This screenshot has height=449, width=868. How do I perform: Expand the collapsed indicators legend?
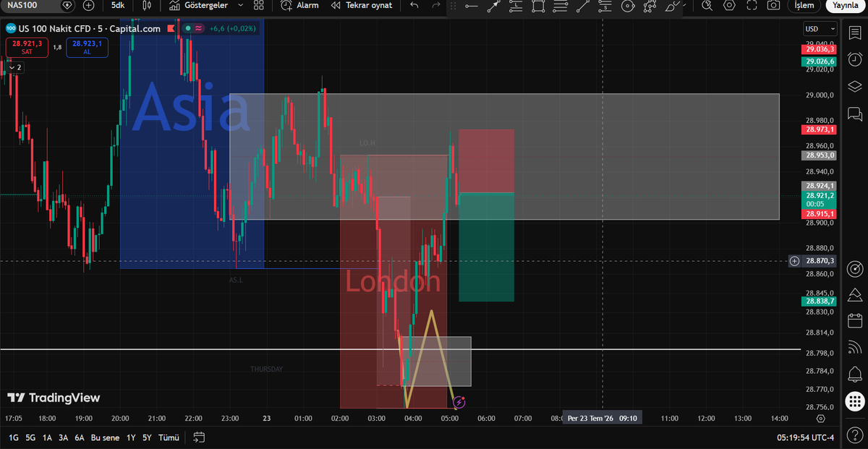click(14, 67)
